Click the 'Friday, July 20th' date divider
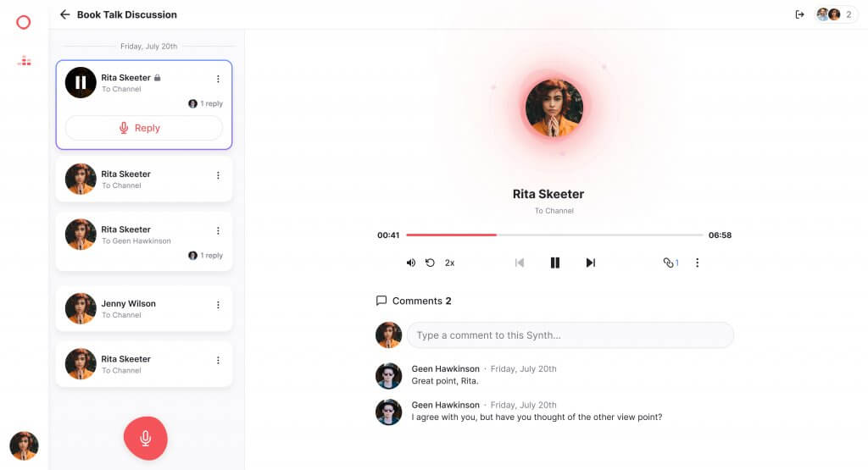The width and height of the screenshot is (868, 470). pyautogui.click(x=149, y=47)
